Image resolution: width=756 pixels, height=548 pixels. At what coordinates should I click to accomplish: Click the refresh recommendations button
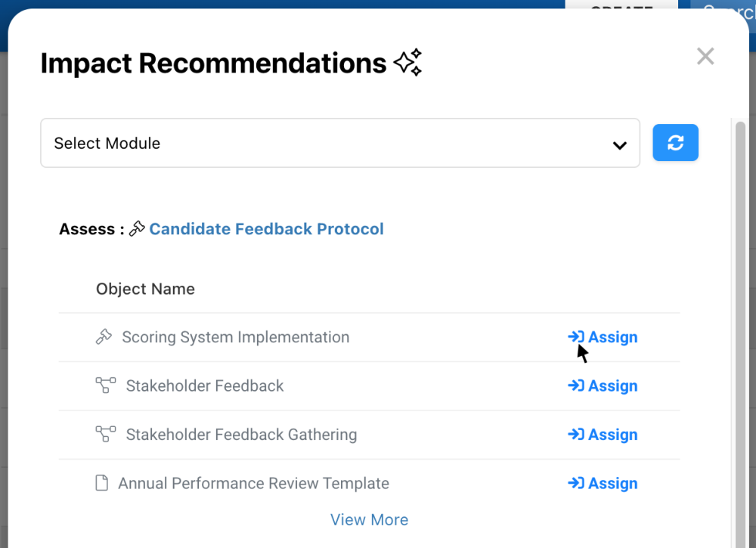pyautogui.click(x=675, y=143)
